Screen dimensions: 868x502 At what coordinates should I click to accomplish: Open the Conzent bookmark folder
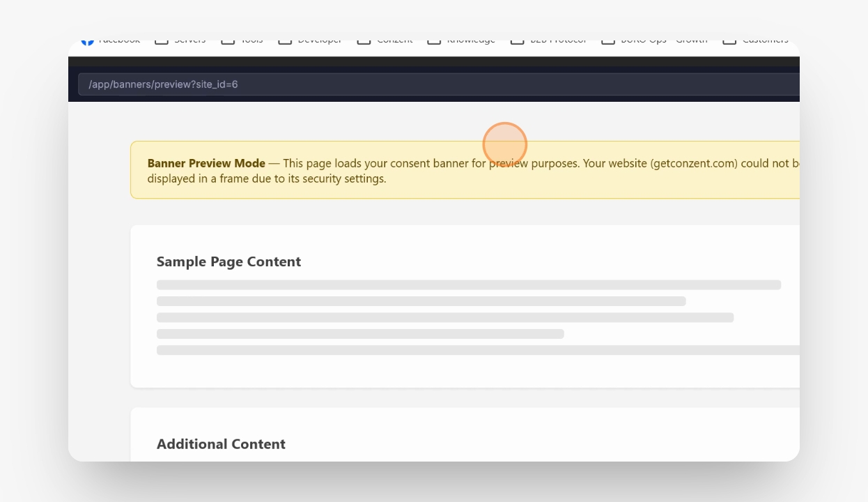tap(385, 40)
